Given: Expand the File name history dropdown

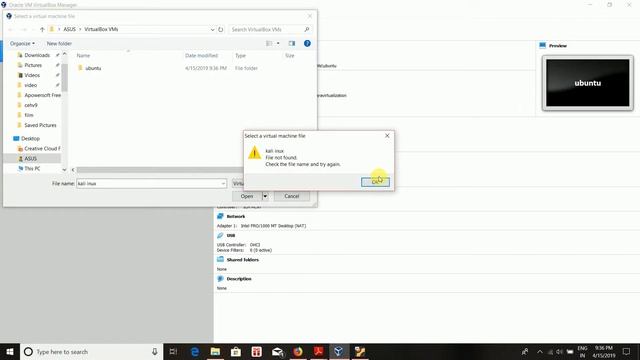Looking at the screenshot, I should tap(223, 184).
